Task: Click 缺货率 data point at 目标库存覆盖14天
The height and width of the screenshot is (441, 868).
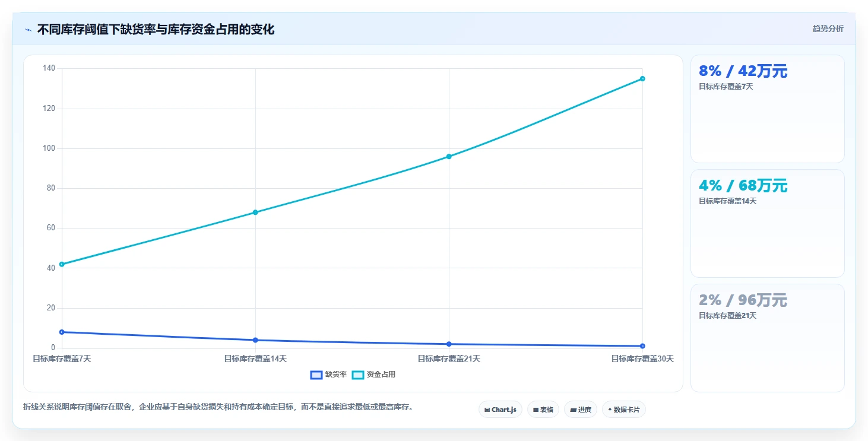Action: [255, 340]
